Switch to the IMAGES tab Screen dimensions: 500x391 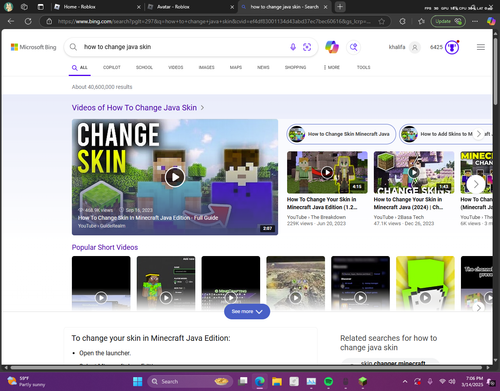pyautogui.click(x=207, y=67)
